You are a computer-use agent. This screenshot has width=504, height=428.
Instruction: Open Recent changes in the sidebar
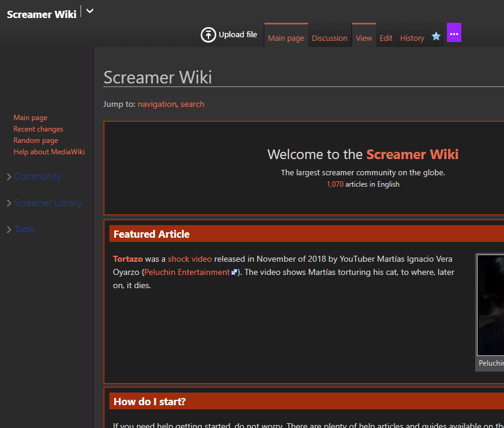[38, 129]
